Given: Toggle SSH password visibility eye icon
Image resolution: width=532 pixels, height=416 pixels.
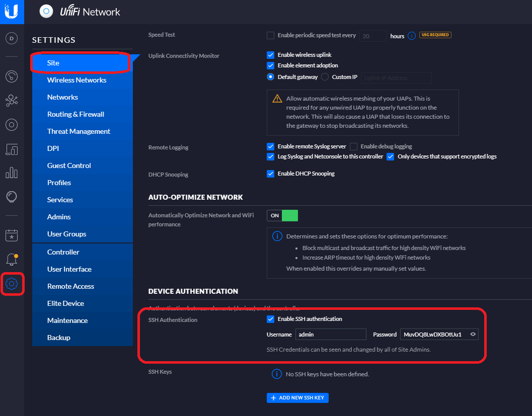Looking at the screenshot, I should coord(473,335).
